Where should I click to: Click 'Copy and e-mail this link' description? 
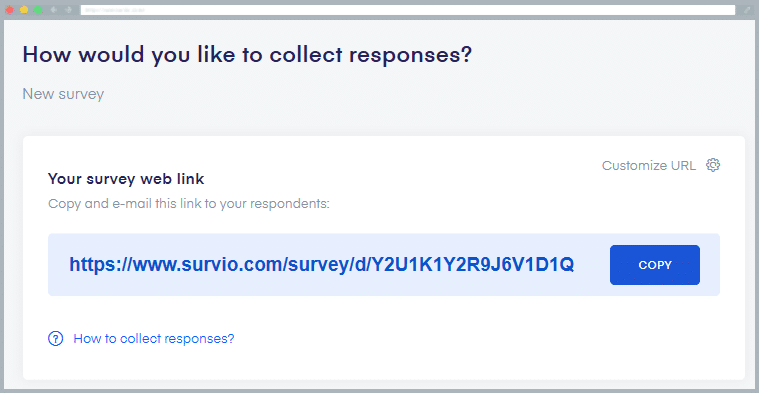(x=189, y=204)
